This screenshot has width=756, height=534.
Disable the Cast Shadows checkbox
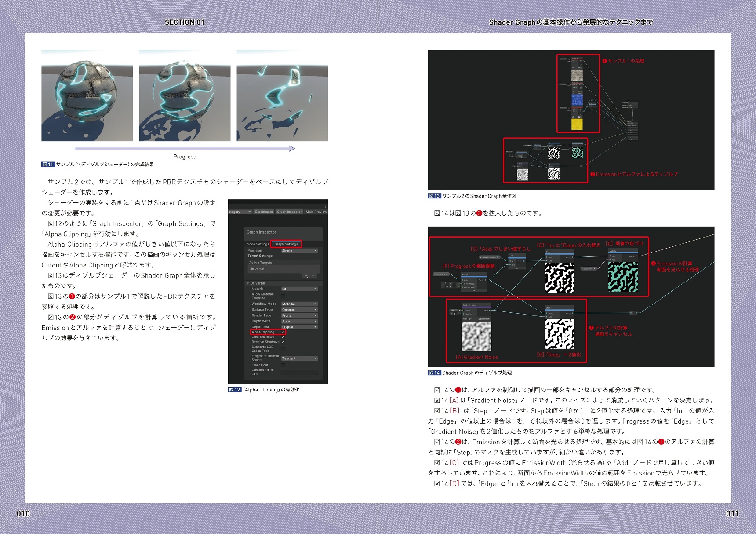[x=283, y=337]
